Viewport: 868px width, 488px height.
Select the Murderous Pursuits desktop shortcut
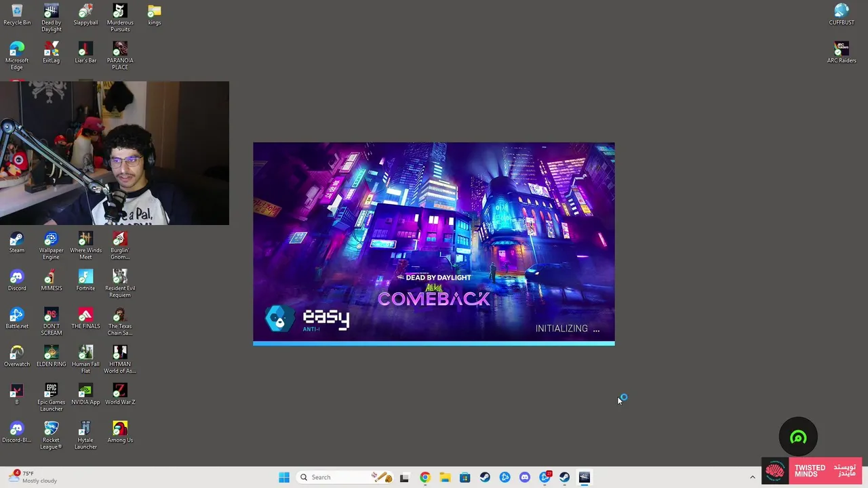click(120, 18)
